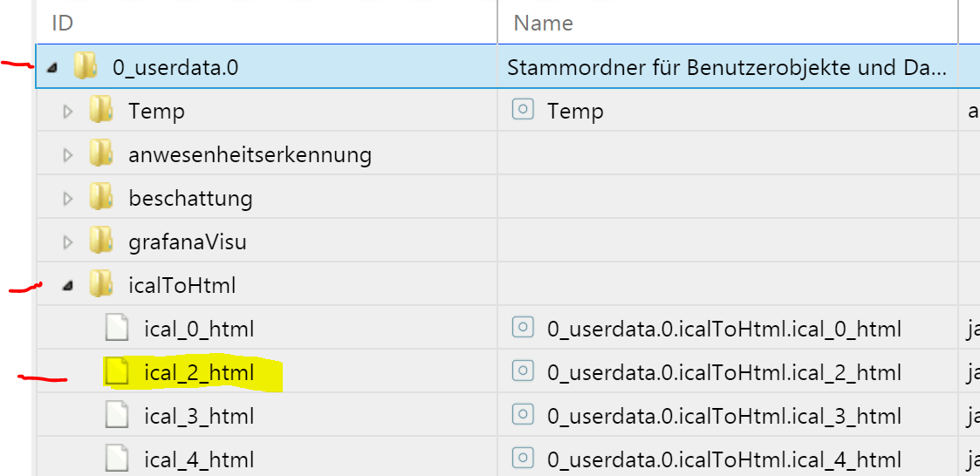
Task: Click the grafanaVisu folder icon
Action: click(x=101, y=241)
